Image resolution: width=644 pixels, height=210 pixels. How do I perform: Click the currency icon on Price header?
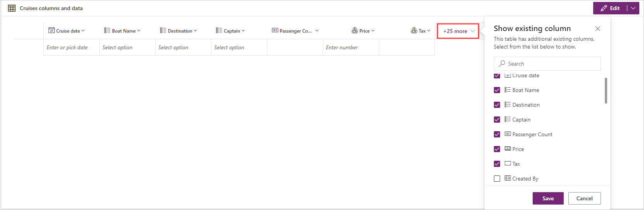(355, 31)
